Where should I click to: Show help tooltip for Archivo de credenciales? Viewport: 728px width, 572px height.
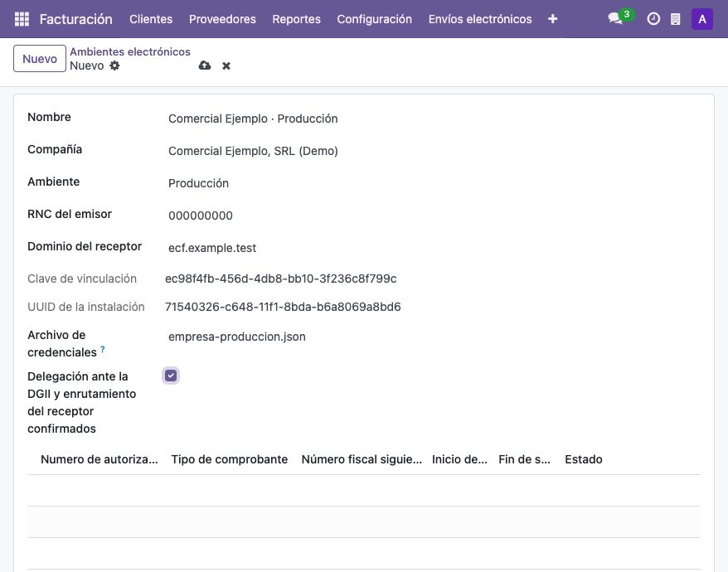pos(103,349)
